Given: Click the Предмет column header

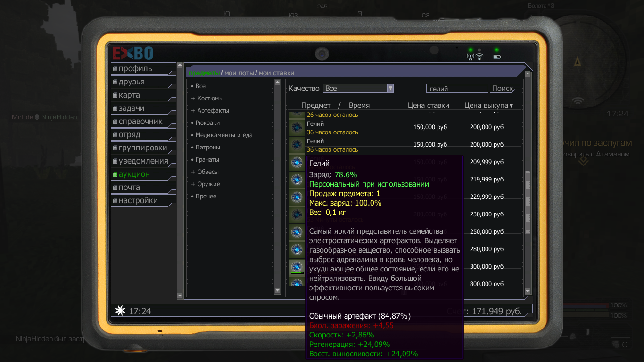Looking at the screenshot, I should click(316, 106).
